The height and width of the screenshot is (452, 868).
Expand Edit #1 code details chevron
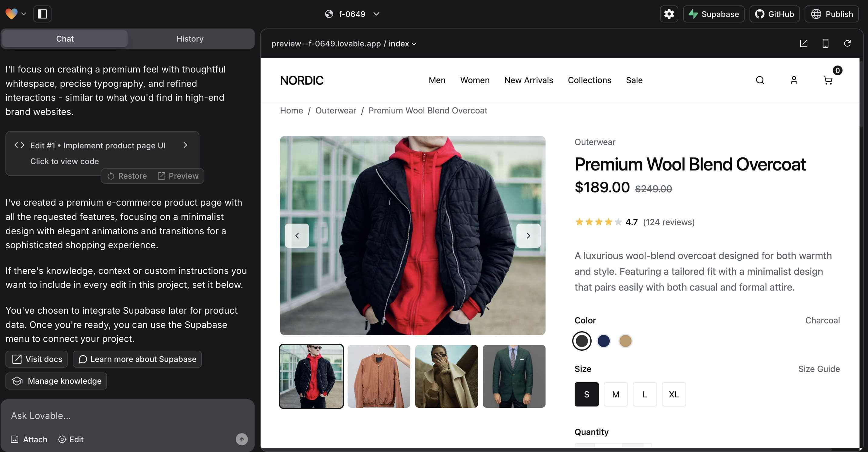coord(185,145)
